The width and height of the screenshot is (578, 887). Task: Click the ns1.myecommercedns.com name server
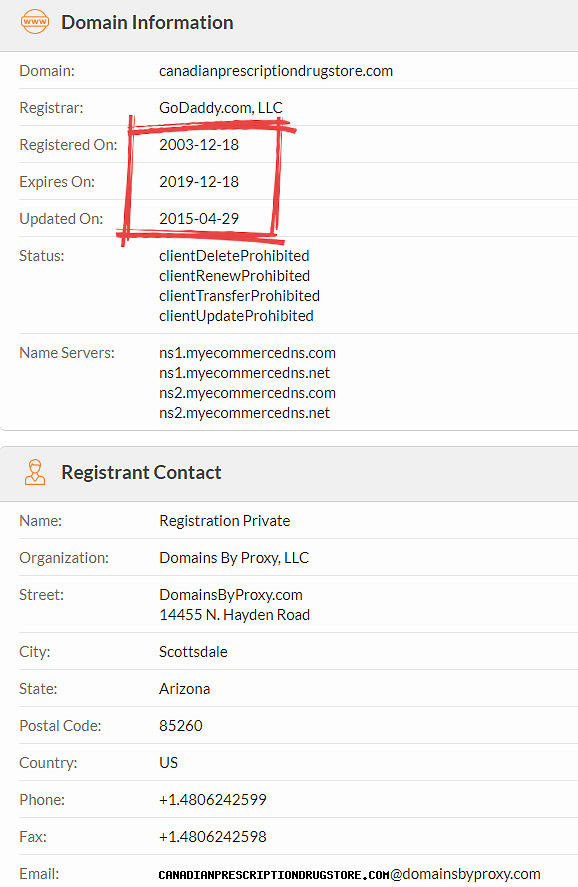coord(247,353)
